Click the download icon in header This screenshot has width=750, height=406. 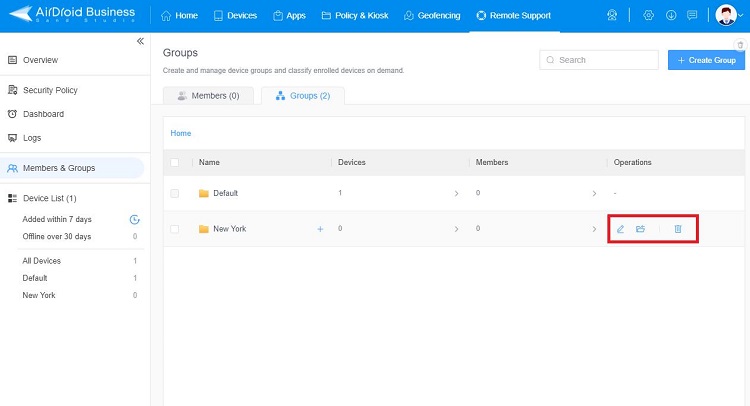coord(670,16)
